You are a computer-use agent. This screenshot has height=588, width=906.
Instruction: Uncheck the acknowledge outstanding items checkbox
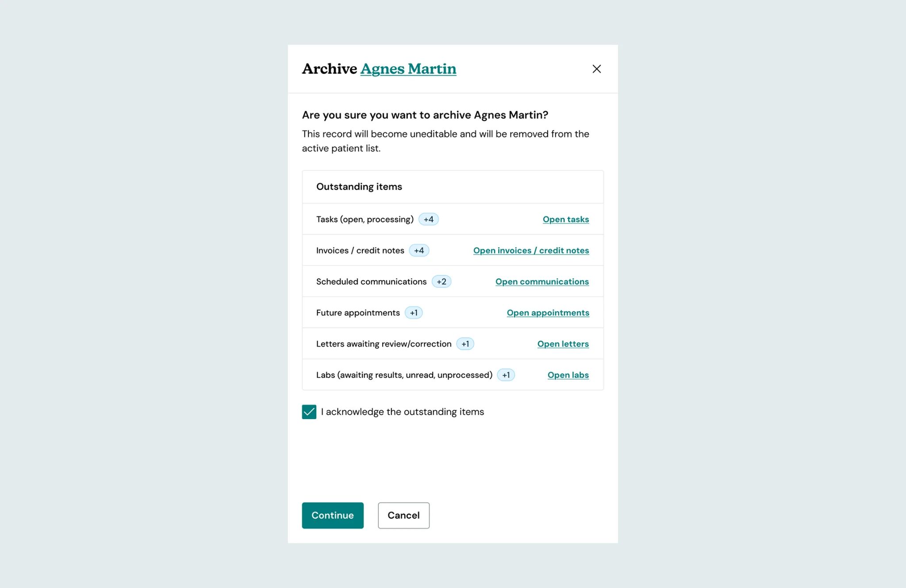(309, 412)
